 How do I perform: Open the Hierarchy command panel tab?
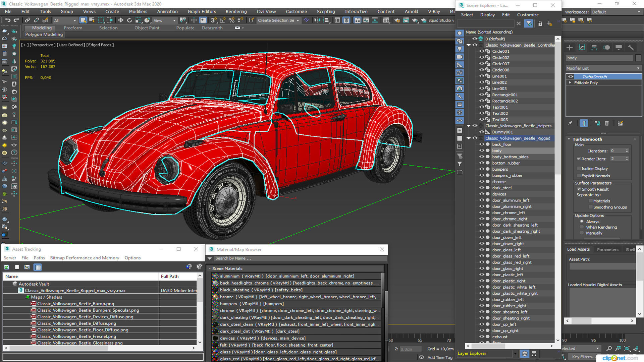point(594,48)
